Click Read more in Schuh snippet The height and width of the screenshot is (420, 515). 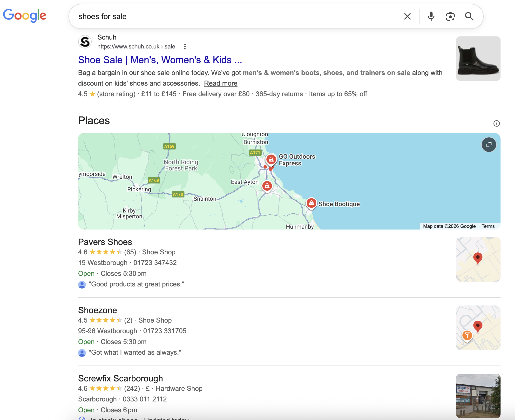pos(221,83)
